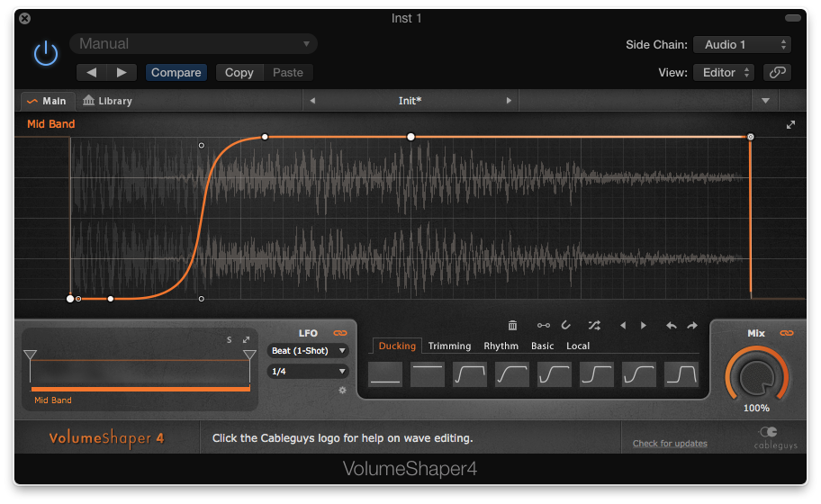
Task: Select the seventh ducking wave preset
Action: click(639, 374)
